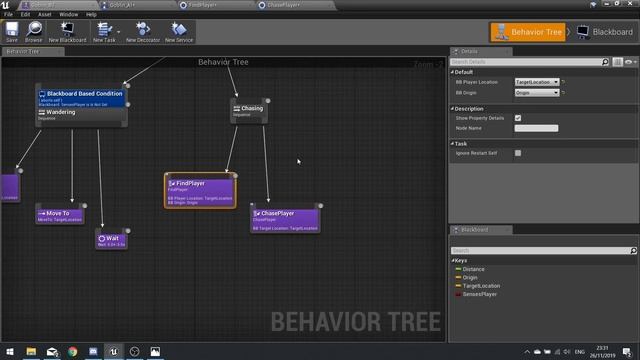The image size is (640, 360).
Task: Open Chrome from the taskbar
Action: click(x=73, y=351)
